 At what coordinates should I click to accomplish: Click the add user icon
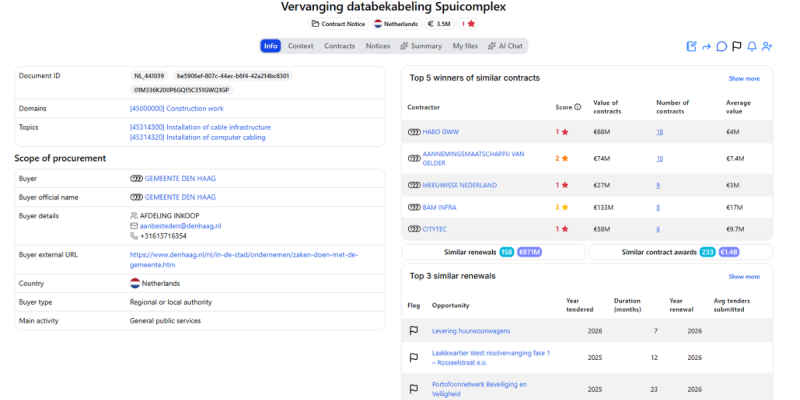[767, 46]
